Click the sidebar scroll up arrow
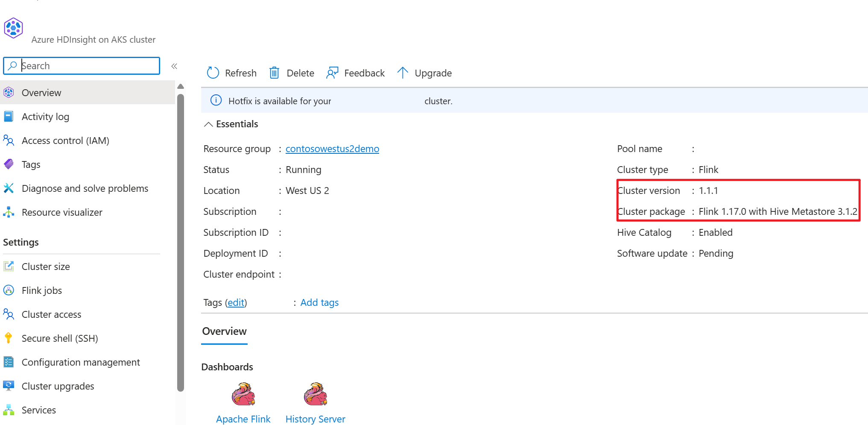The width and height of the screenshot is (868, 425). [181, 86]
